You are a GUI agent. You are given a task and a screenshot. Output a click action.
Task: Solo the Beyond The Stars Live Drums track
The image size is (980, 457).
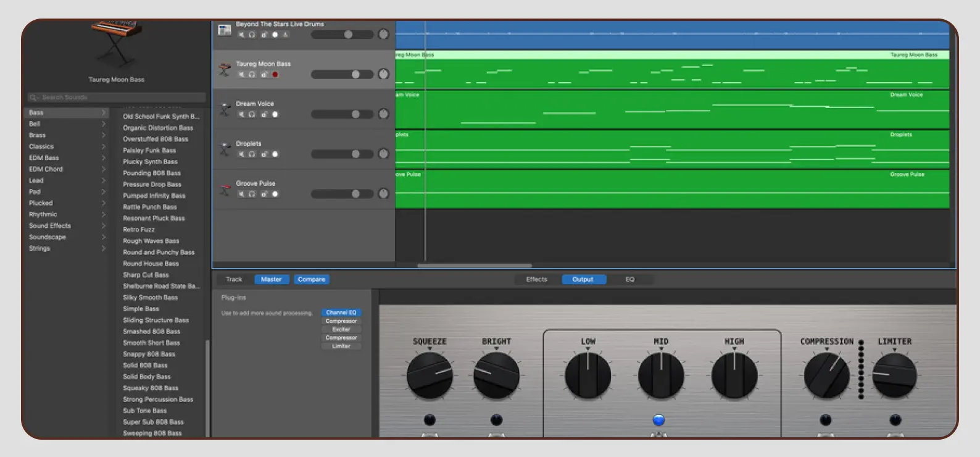[x=252, y=35]
